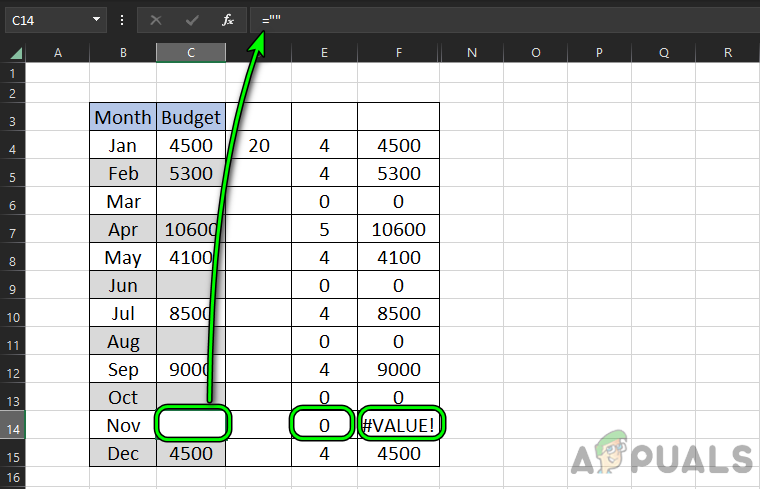This screenshot has height=489, width=760.
Task: Select the Oct cell
Action: (123, 397)
